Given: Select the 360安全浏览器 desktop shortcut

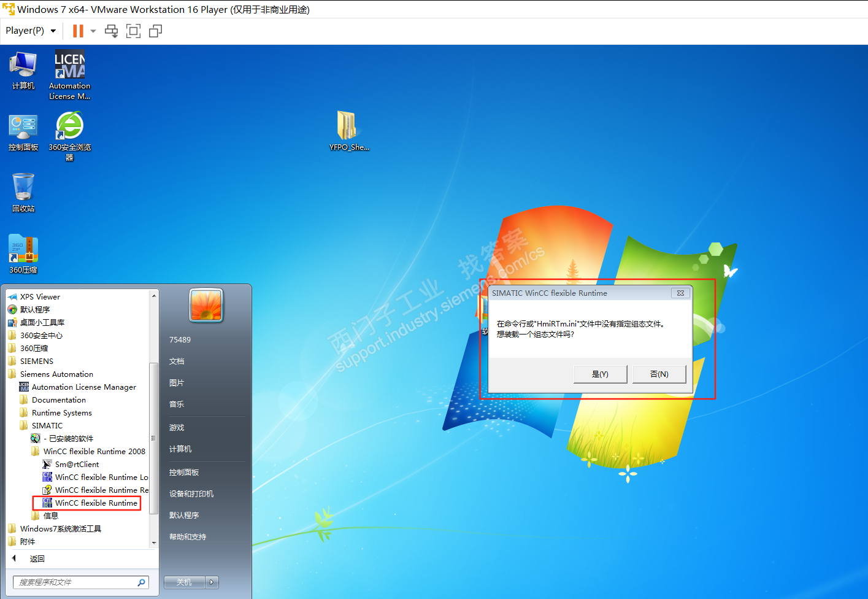Looking at the screenshot, I should click(69, 136).
